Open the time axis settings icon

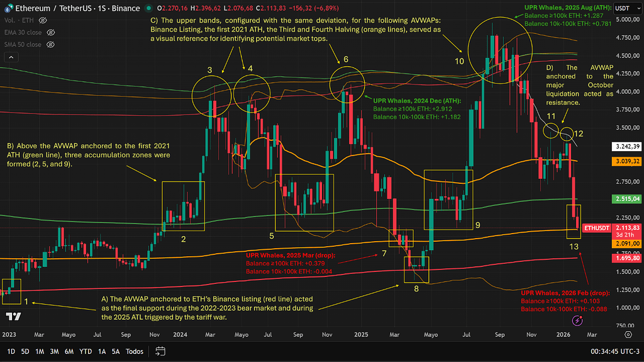628,334
